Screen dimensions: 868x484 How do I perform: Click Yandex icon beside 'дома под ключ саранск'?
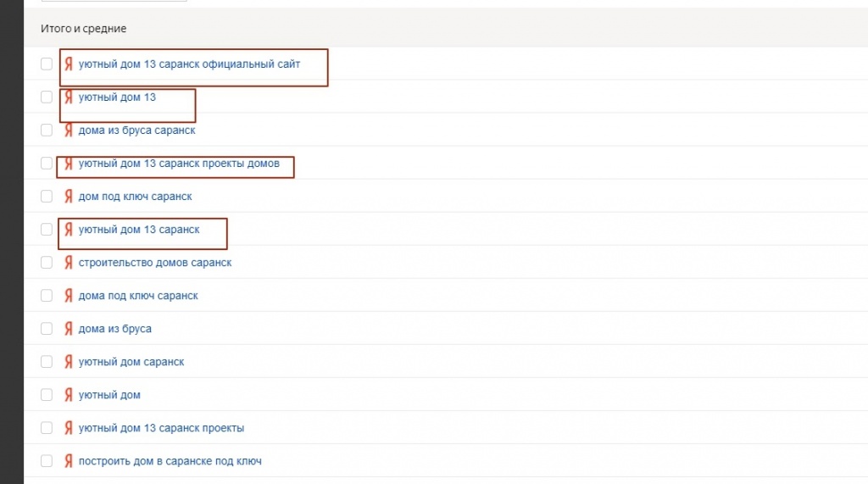[x=68, y=296]
